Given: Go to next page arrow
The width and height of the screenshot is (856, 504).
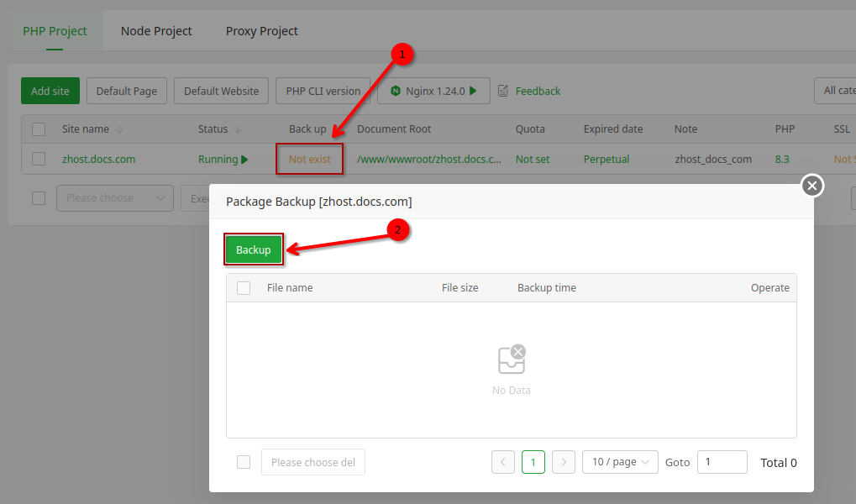Looking at the screenshot, I should (564, 462).
